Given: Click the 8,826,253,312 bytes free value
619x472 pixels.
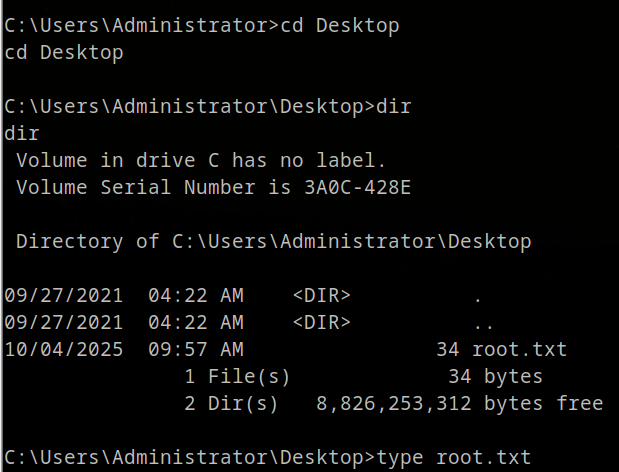Looking at the screenshot, I should [x=460, y=403].
